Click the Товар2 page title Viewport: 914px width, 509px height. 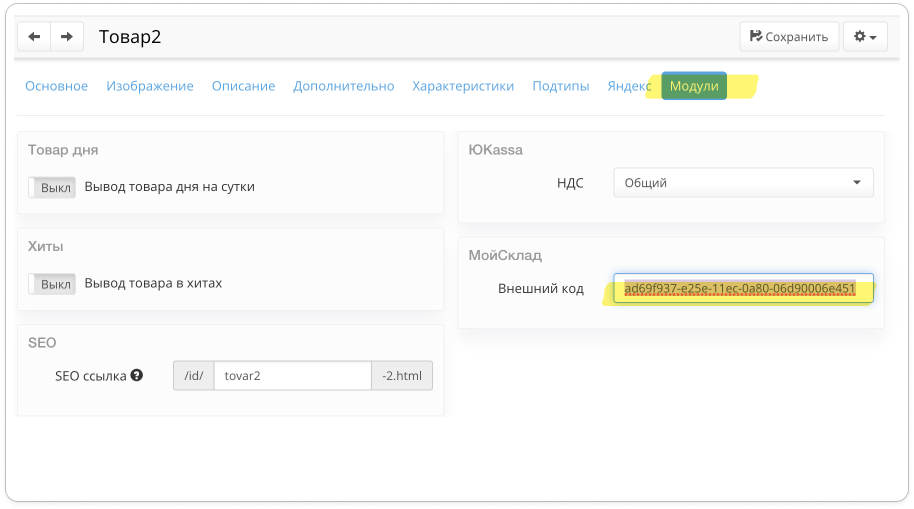129,37
